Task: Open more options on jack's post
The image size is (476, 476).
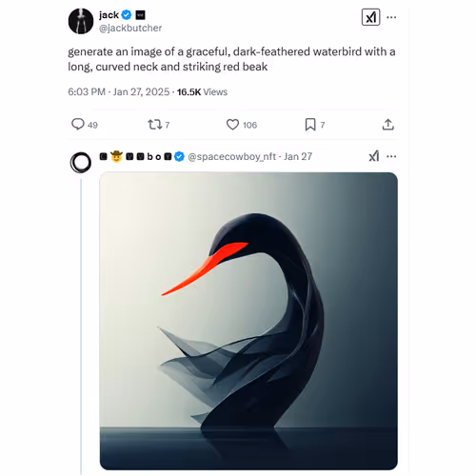Action: tap(391, 17)
